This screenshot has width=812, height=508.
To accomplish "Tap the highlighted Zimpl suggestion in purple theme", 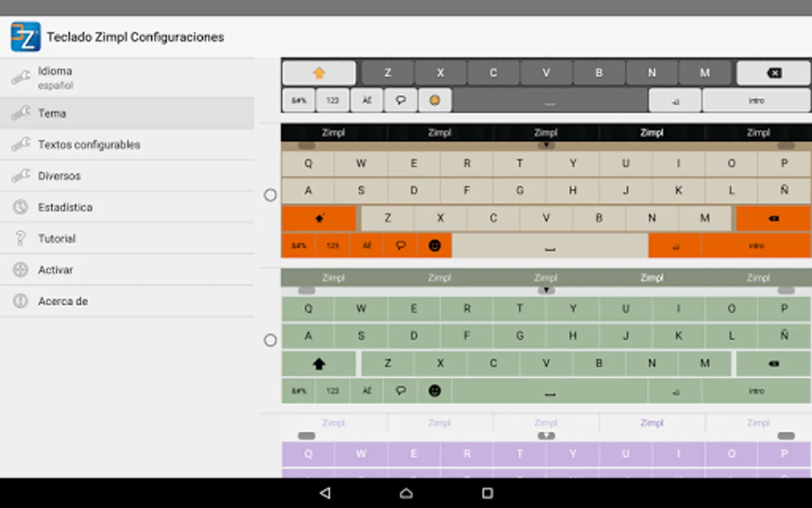I will 652,423.
